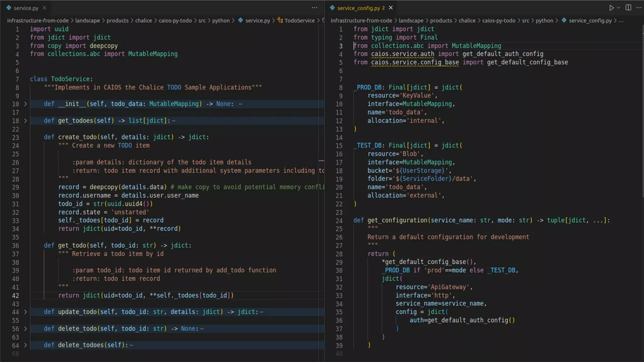This screenshot has width=644, height=362.
Task: Expand the folded __init__ method
Action: point(25,104)
